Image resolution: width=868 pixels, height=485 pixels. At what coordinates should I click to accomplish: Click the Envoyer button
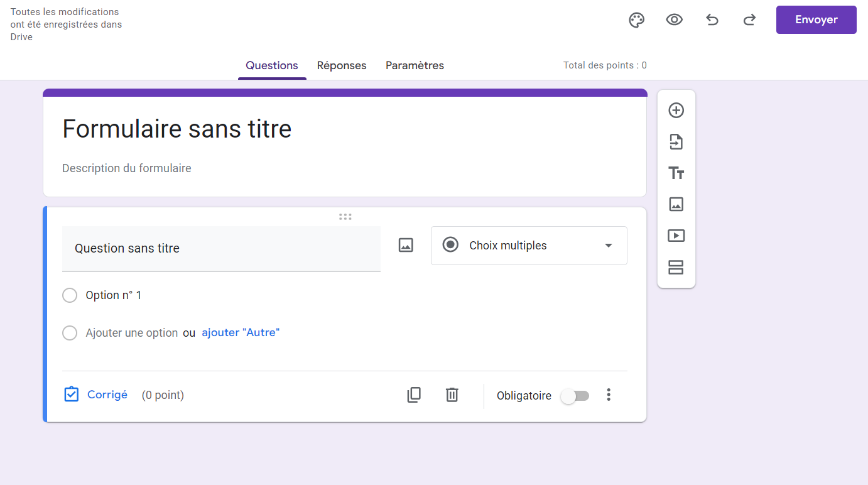[816, 20]
